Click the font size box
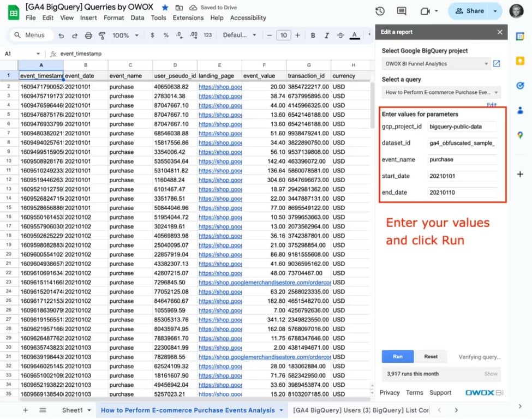The width and height of the screenshot is (532, 419). [x=283, y=35]
